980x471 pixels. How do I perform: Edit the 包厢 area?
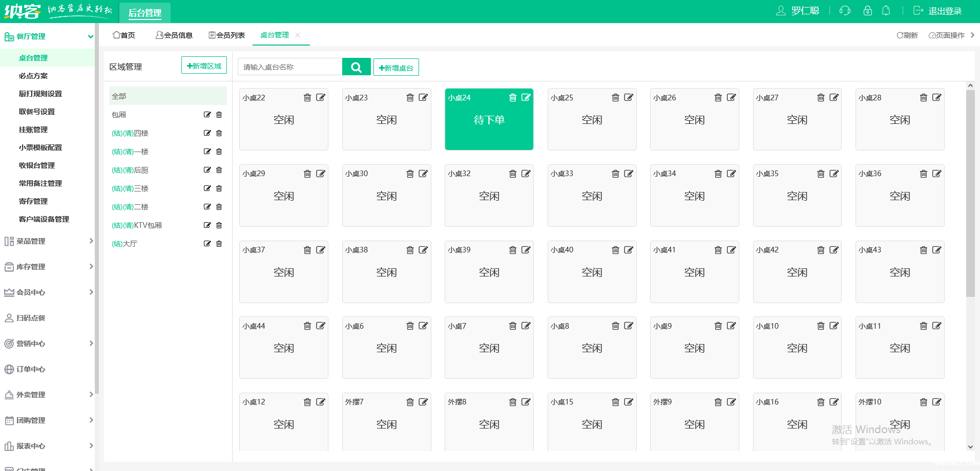pos(207,115)
